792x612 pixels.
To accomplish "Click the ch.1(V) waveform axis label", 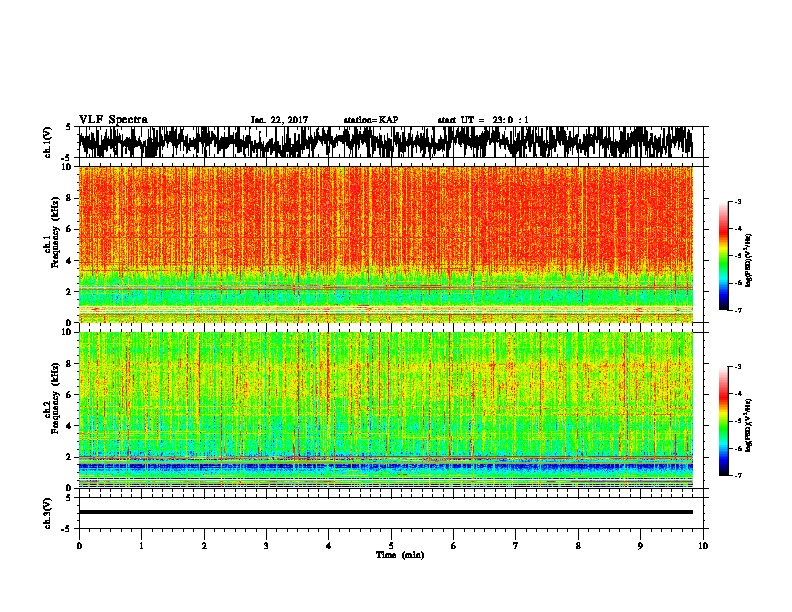I will [48, 142].
